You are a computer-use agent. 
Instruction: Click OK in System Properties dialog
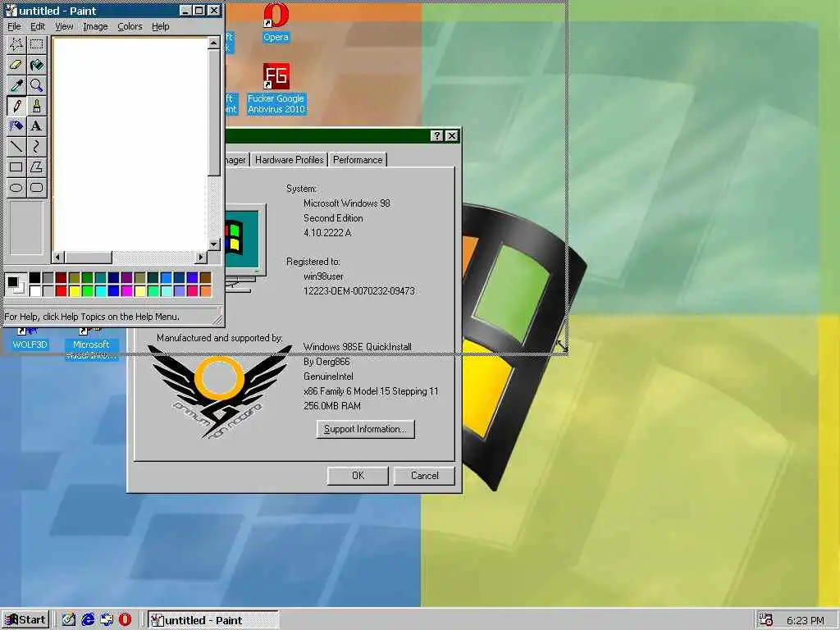(x=358, y=476)
